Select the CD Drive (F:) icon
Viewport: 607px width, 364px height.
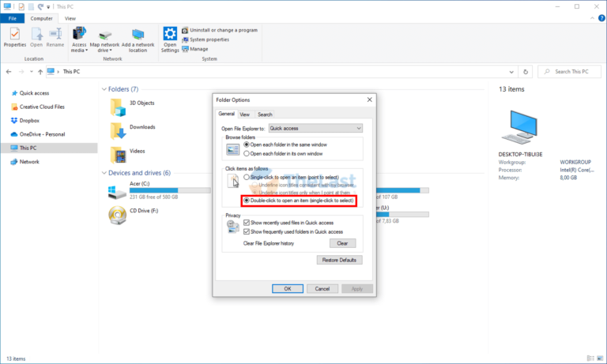(x=117, y=215)
